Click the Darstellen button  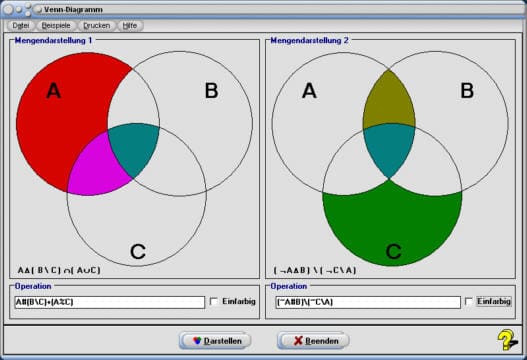coord(215,341)
